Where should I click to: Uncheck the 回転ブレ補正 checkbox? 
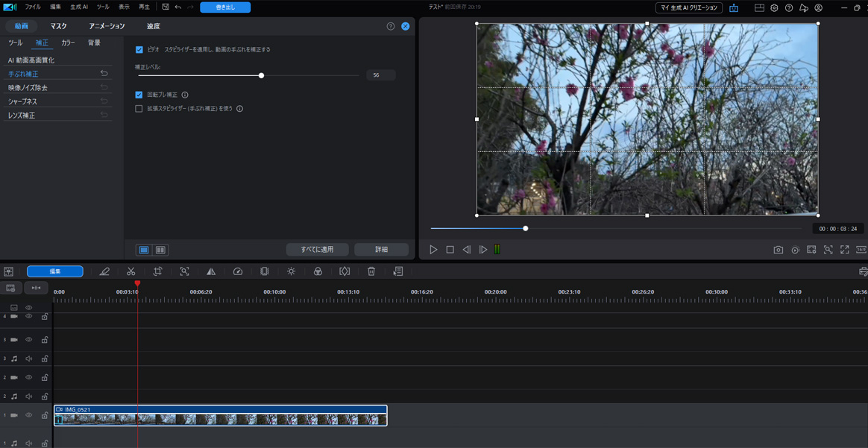click(139, 95)
